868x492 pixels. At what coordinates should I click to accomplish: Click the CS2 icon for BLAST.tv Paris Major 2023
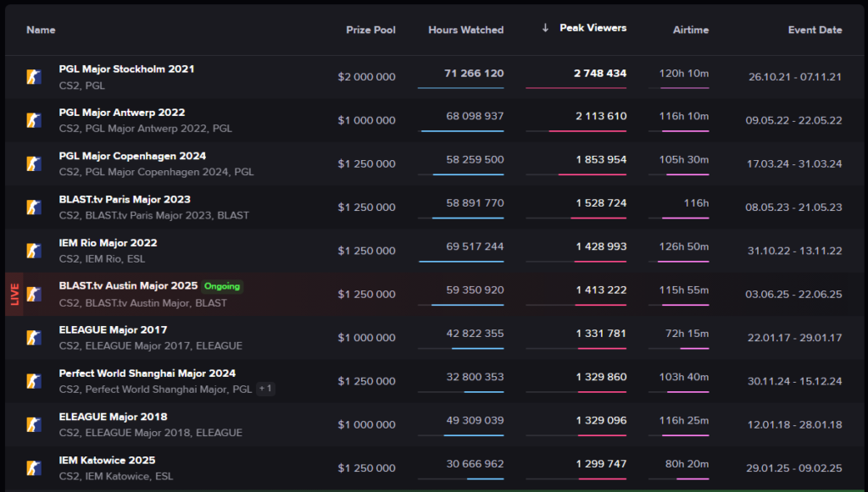[x=34, y=207]
